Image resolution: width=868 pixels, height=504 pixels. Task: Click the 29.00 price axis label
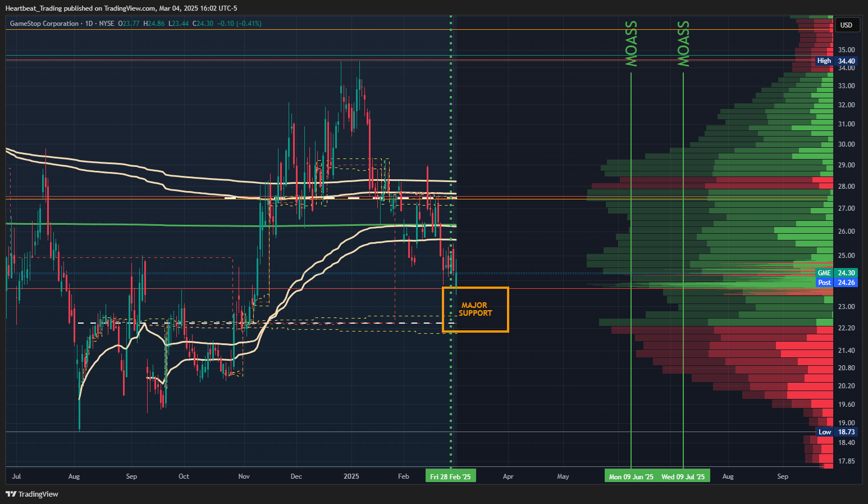846,165
